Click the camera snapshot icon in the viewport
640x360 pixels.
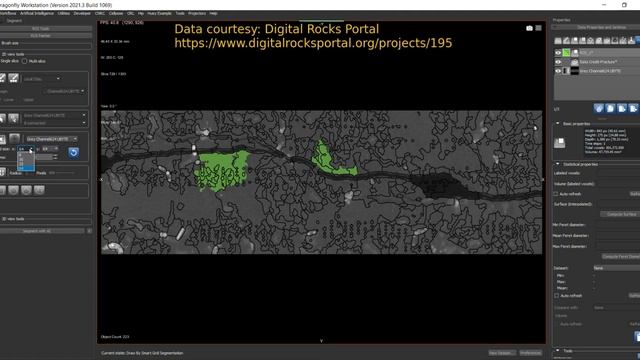click(529, 28)
